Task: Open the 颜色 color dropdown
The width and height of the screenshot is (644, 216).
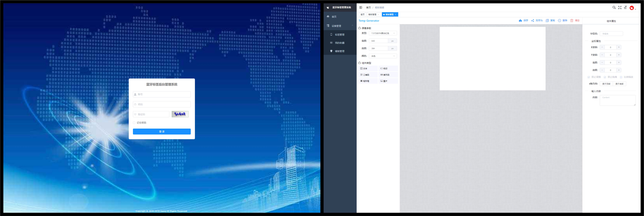Action: point(383,56)
